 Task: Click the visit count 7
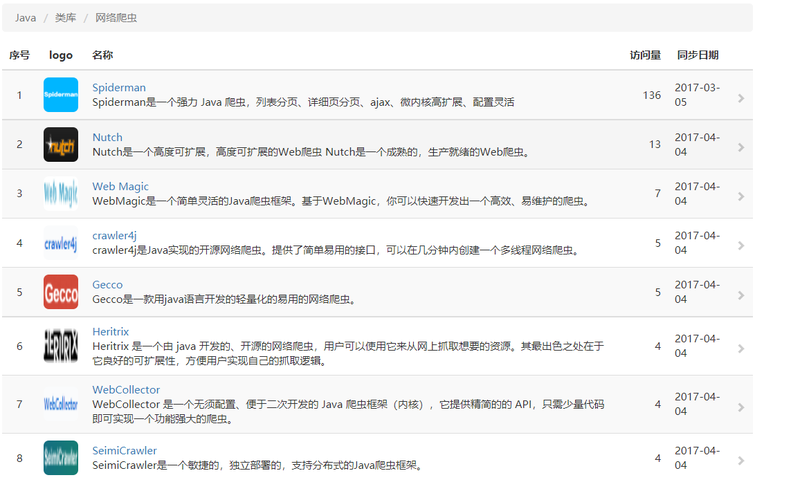[658, 193]
